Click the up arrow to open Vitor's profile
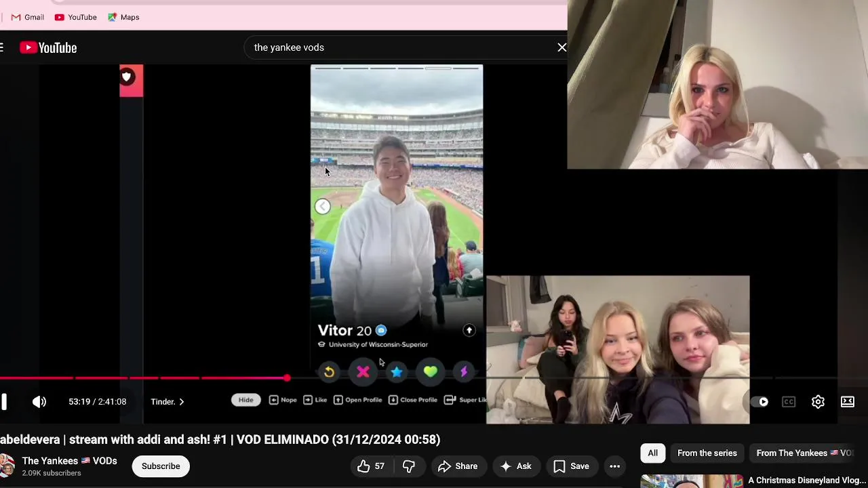Screen dimensions: 868x488 pyautogui.click(x=469, y=330)
